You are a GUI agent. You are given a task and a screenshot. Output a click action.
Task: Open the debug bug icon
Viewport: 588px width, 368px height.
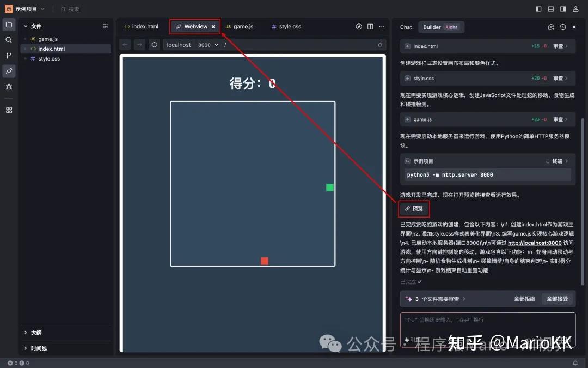[8, 86]
